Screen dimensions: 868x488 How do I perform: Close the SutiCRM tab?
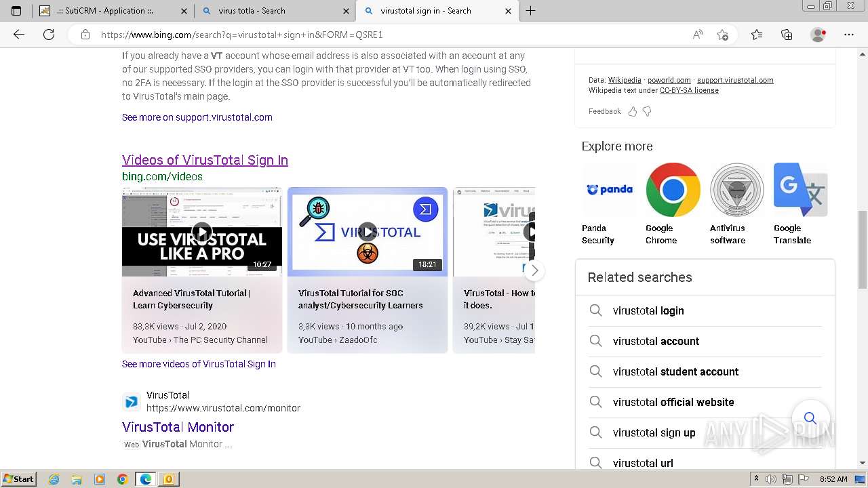[x=184, y=11]
